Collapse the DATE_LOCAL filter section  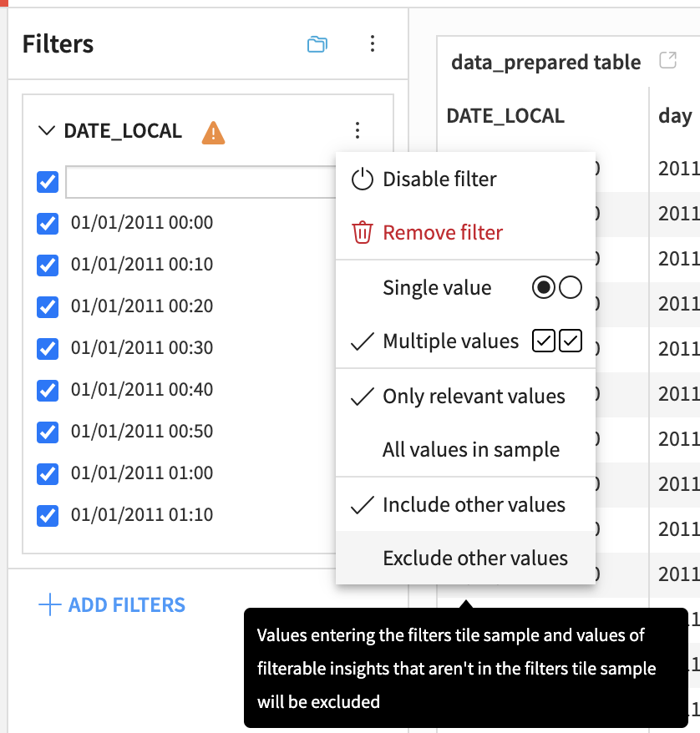46,130
